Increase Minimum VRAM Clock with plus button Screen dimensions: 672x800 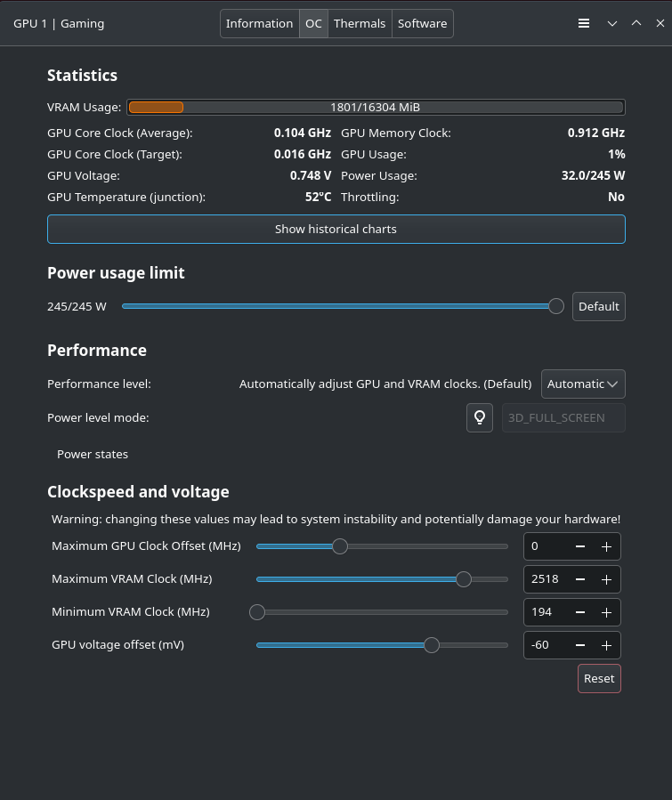coord(606,612)
